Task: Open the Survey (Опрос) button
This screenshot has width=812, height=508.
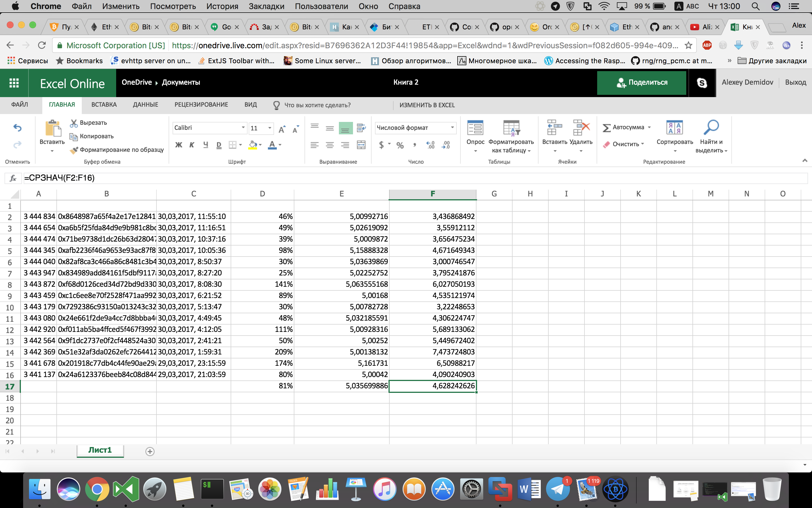Action: coord(475,136)
